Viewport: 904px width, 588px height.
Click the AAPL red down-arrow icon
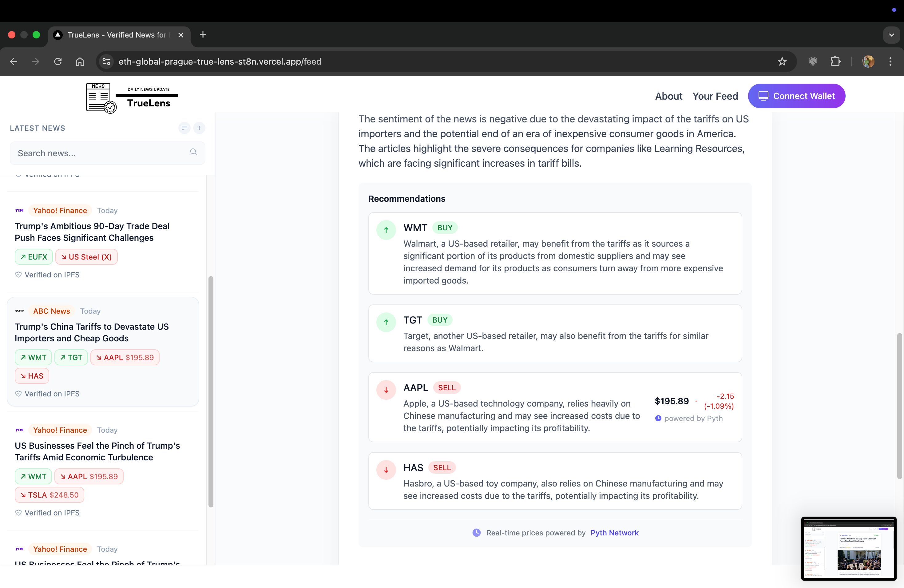[x=386, y=390]
